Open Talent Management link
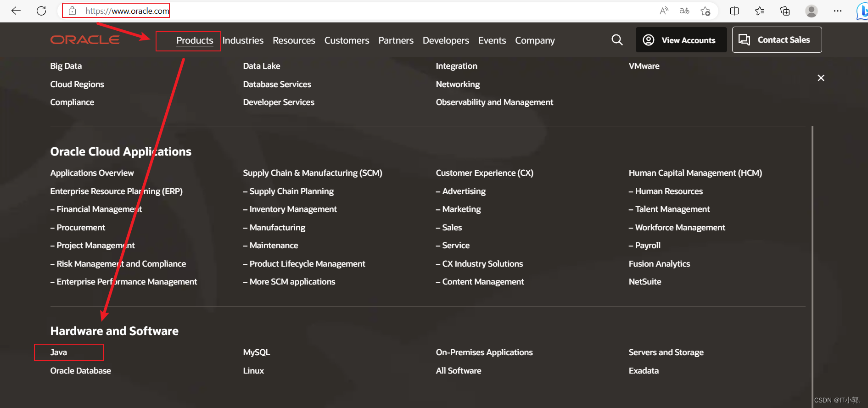Image resolution: width=868 pixels, height=408 pixels. [669, 209]
